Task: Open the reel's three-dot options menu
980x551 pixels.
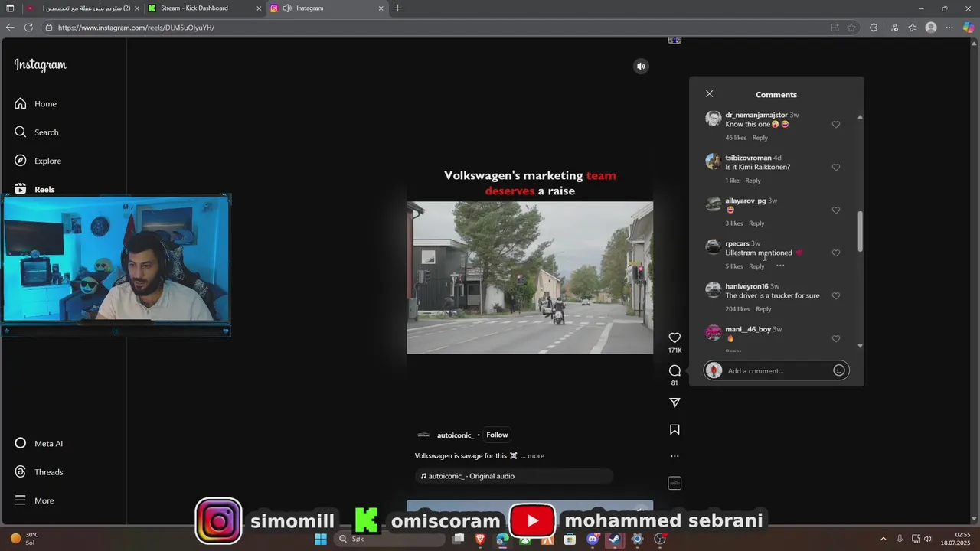Action: pyautogui.click(x=675, y=456)
